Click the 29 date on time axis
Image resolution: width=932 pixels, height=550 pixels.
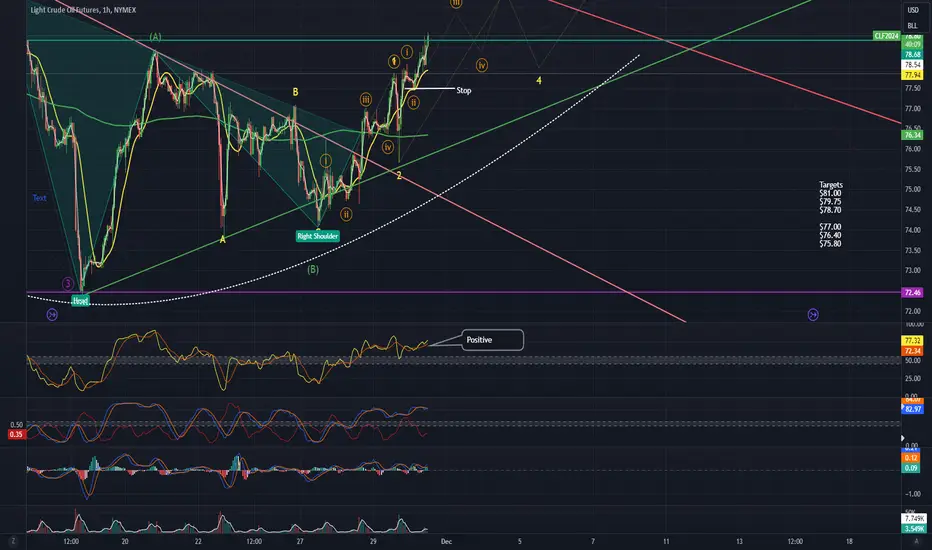coord(373,541)
